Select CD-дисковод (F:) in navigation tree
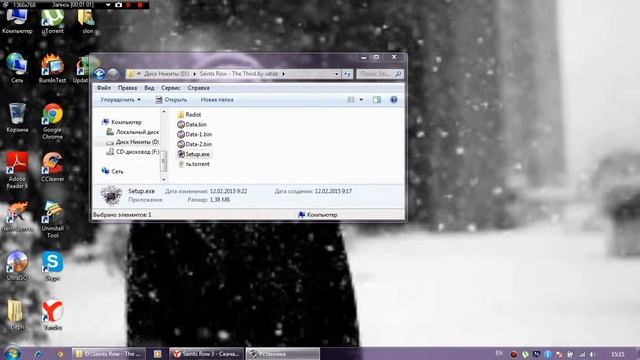Viewport: 640px width, 360px height. (x=133, y=152)
